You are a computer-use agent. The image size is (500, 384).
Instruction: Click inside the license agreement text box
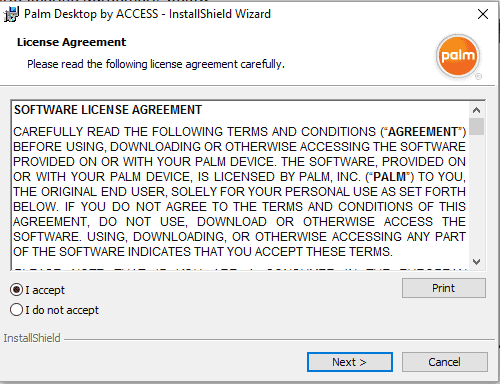tap(240, 185)
